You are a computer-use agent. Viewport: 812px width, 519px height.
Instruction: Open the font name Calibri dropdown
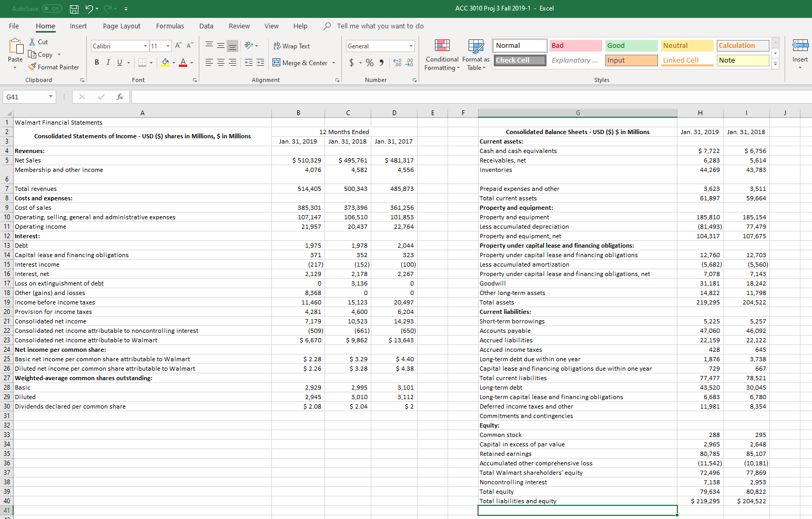pyautogui.click(x=146, y=46)
